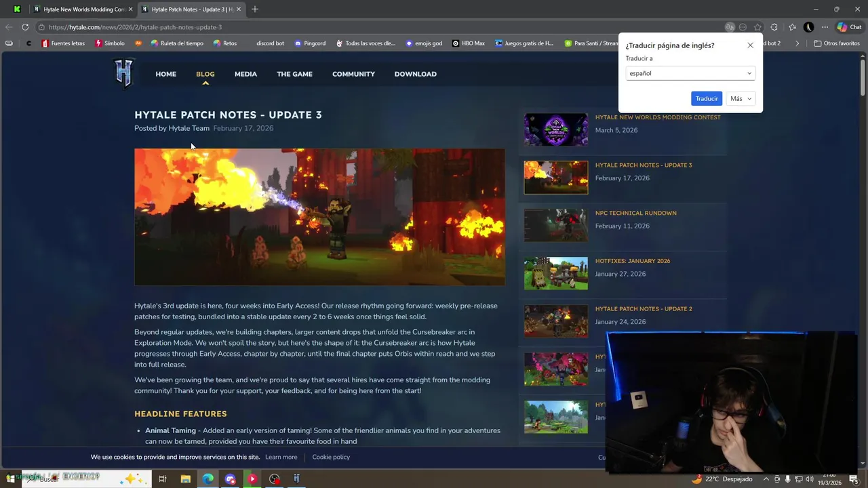
Task: Open the Fuentes letras bookmark
Action: coord(63,43)
